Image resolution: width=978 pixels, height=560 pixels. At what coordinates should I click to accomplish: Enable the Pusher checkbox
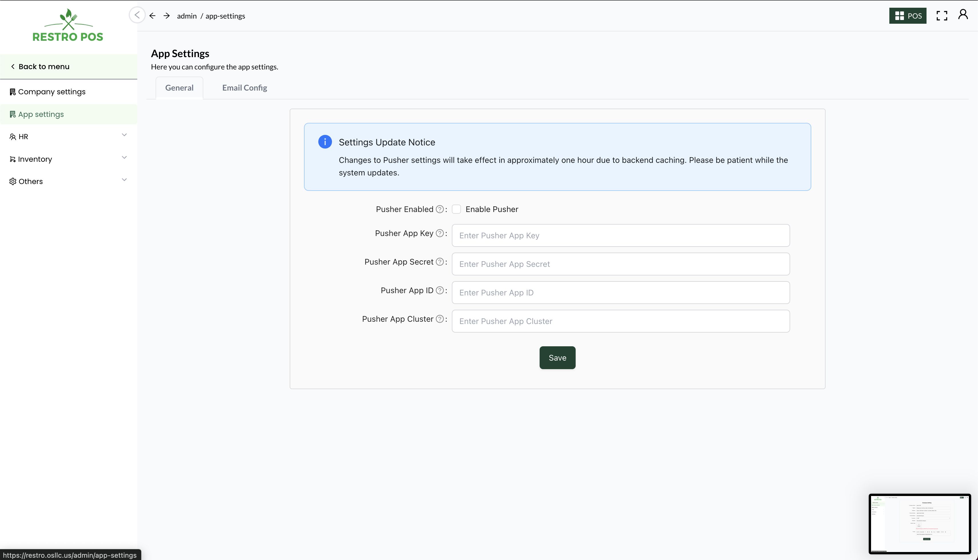click(x=456, y=209)
